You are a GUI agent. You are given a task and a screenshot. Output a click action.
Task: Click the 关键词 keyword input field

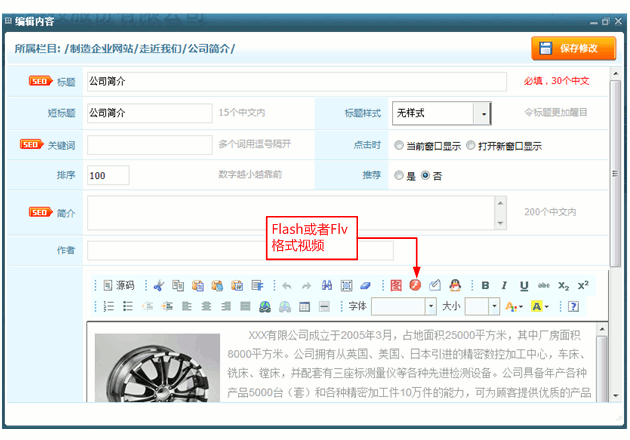(149, 145)
